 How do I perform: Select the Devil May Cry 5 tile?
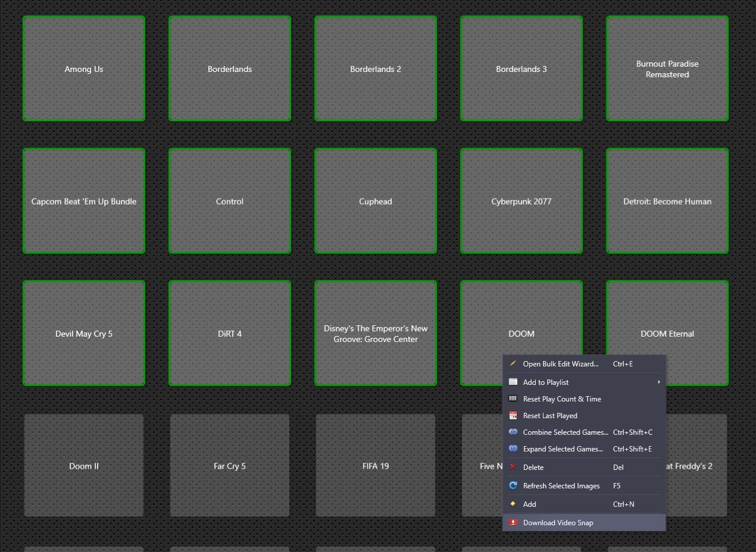coord(84,333)
